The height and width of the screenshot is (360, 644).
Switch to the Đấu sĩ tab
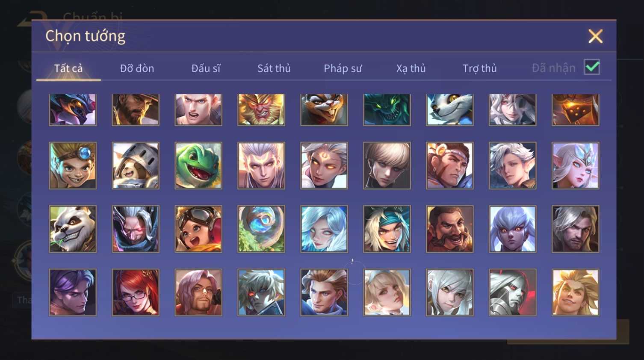click(206, 68)
